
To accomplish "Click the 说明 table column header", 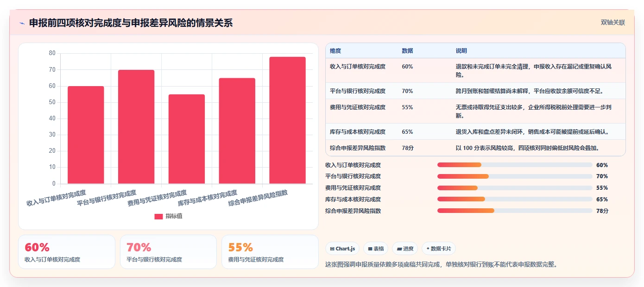I will [x=461, y=50].
